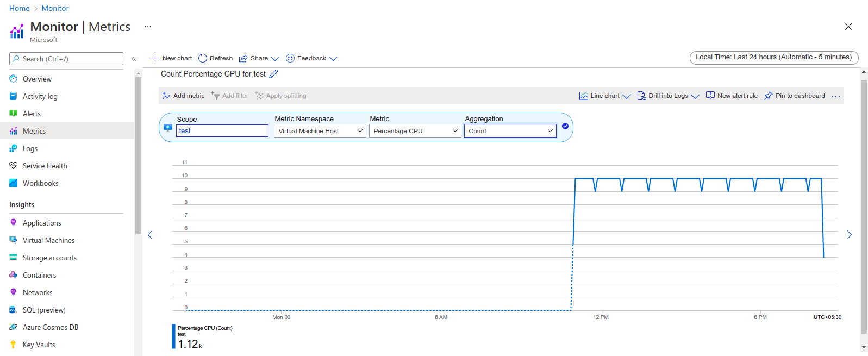This screenshot has height=356, width=868.
Task: Click the Add filter button
Action: [x=229, y=96]
